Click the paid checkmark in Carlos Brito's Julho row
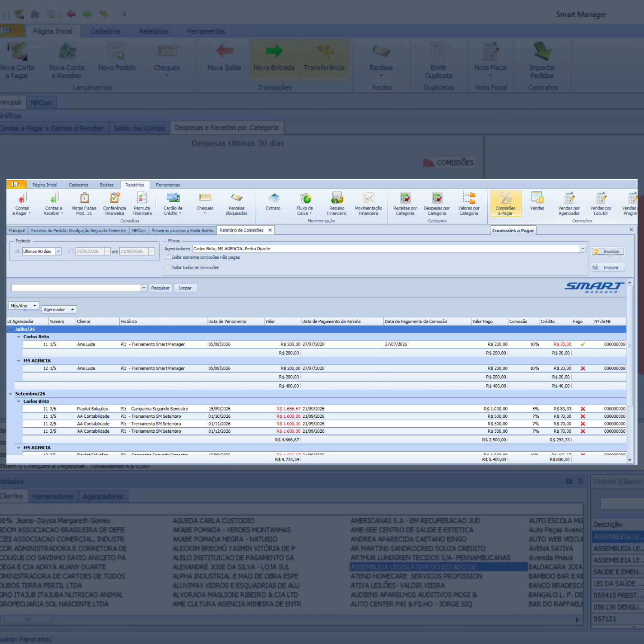The height and width of the screenshot is (644, 644). 583,344
